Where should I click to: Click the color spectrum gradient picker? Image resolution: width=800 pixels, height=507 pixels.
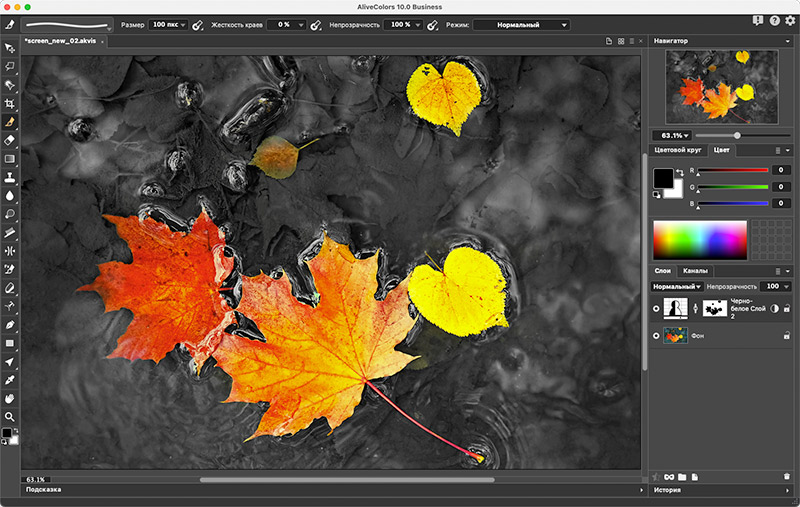pos(700,239)
